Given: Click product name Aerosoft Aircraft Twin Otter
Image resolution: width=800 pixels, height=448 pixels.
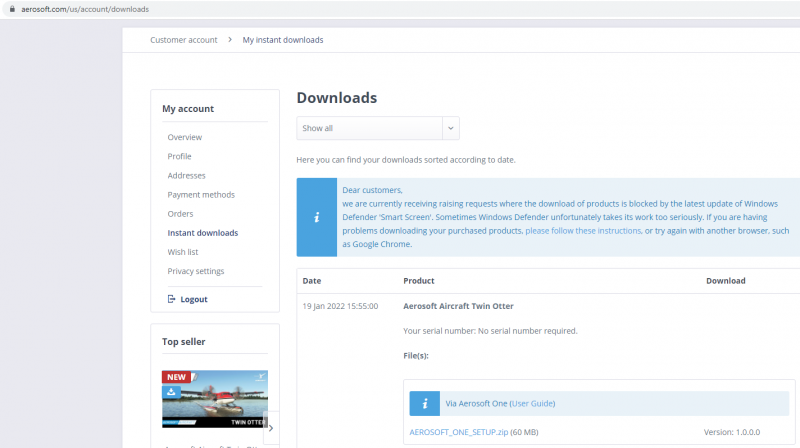Looking at the screenshot, I should coord(458,306).
